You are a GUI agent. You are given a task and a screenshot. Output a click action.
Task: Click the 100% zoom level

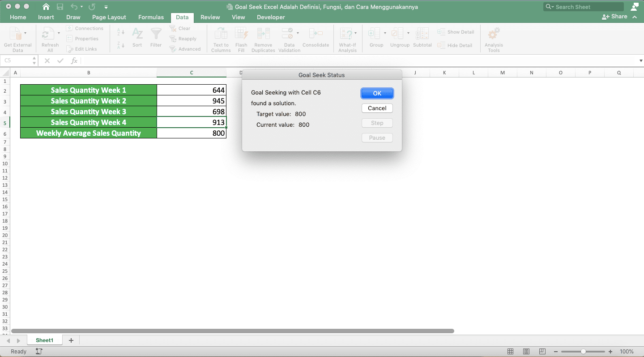pyautogui.click(x=627, y=352)
